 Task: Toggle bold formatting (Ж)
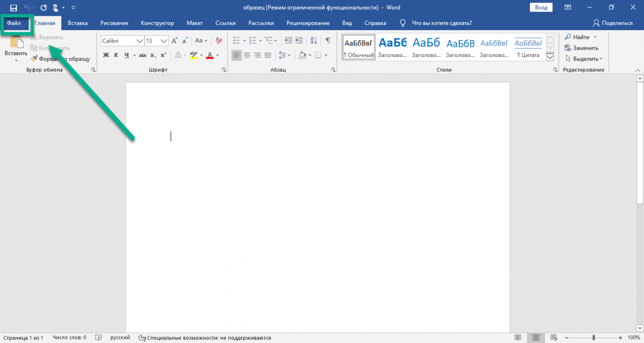point(106,55)
